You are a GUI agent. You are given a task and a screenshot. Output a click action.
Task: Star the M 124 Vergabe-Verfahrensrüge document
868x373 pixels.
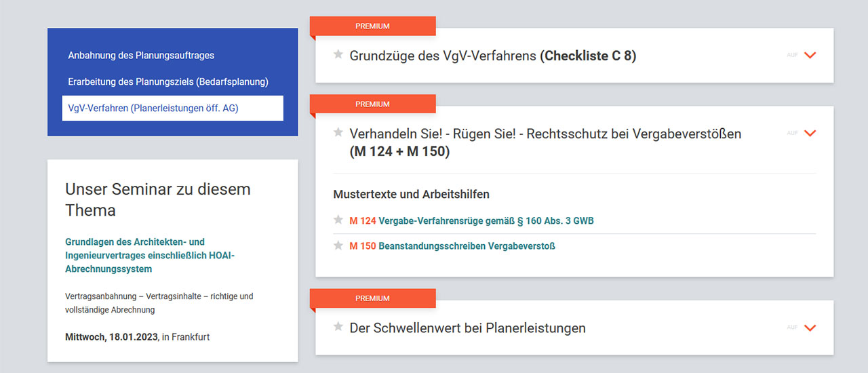pyautogui.click(x=338, y=220)
